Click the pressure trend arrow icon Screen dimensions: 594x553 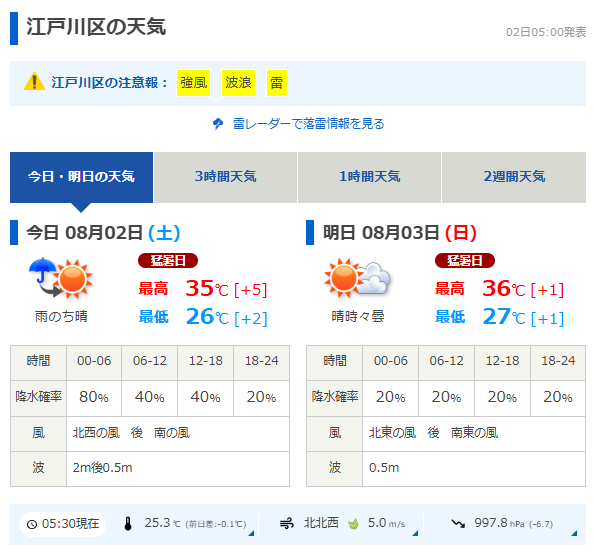pyautogui.click(x=458, y=523)
